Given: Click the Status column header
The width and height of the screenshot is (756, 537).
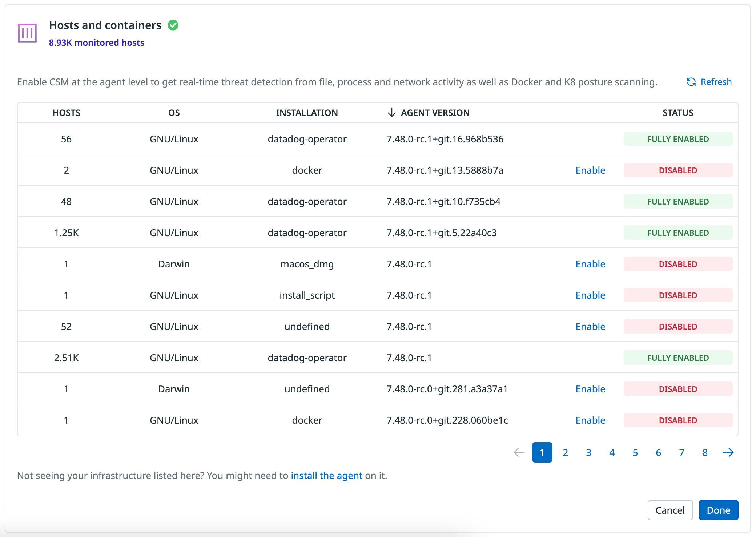Looking at the screenshot, I should pos(678,113).
